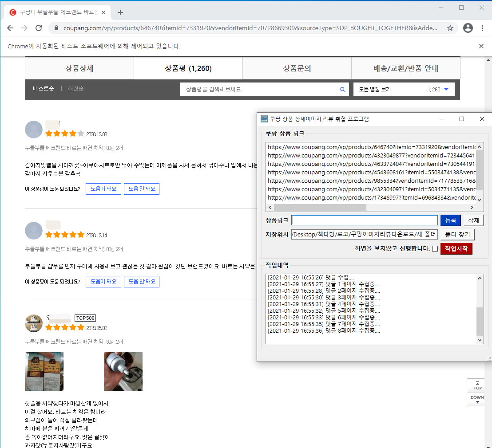
Task: Click the review search magnifier icon
Action: pos(343,89)
